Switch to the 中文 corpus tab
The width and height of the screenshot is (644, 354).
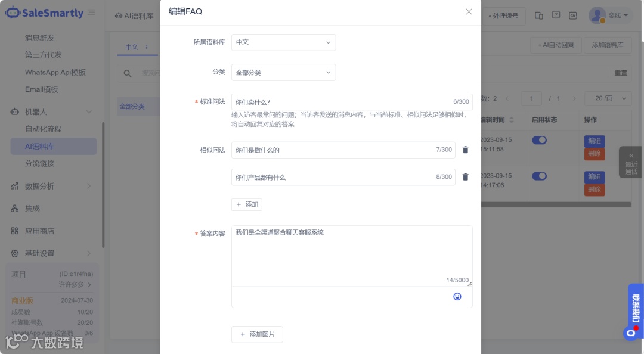pyautogui.click(x=132, y=47)
